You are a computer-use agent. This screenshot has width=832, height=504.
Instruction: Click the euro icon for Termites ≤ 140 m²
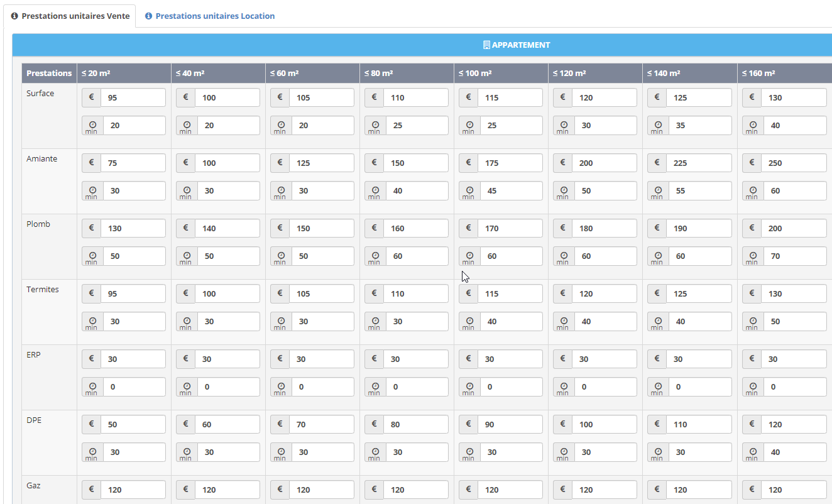pyautogui.click(x=658, y=293)
